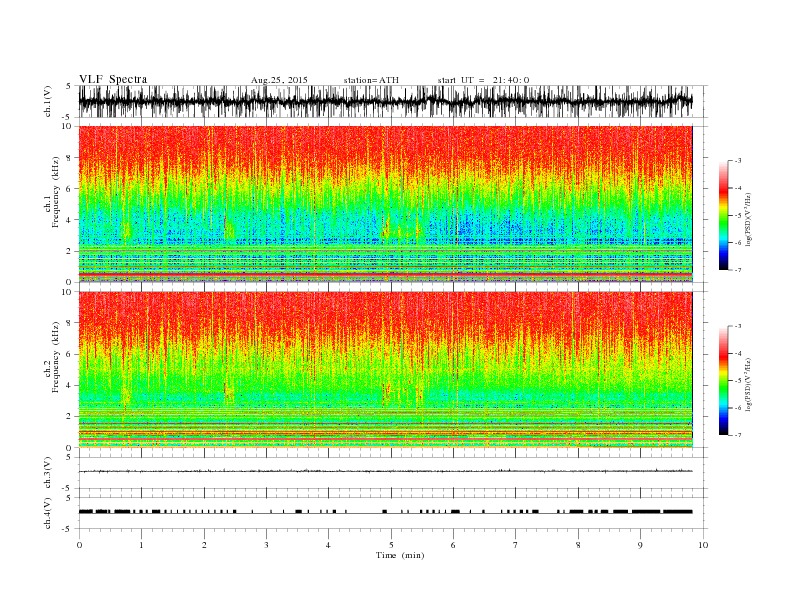Click the ch.1 voltage waveform trace
Image resolution: width=792 pixels, height=612 pixels.
(385, 101)
